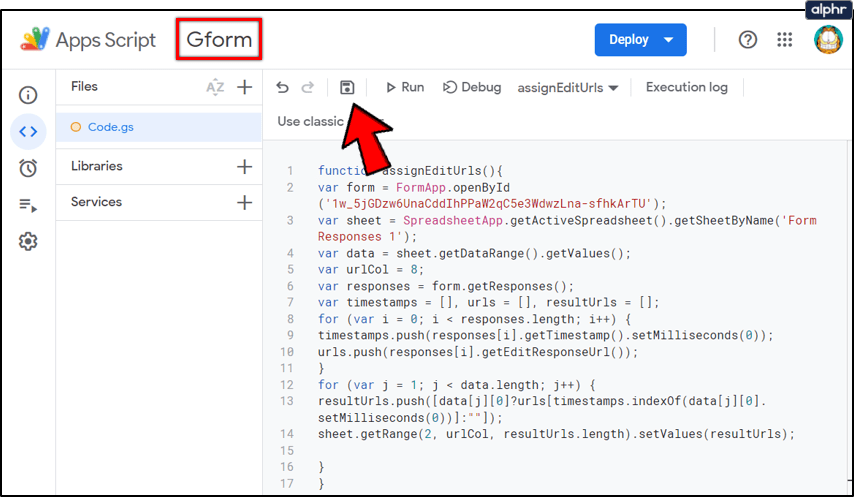Sort files alphabetically with AZ icon
This screenshot has height=497, width=854.
click(x=215, y=87)
